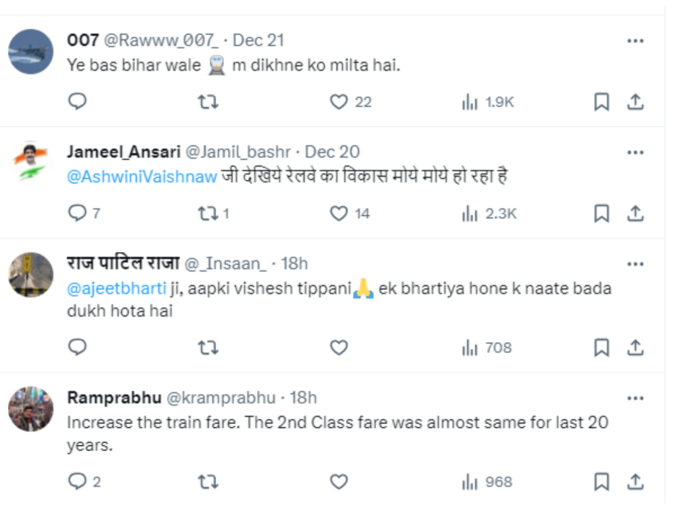Open more options for 007's tweet
The height and width of the screenshot is (510, 680).
tap(635, 41)
